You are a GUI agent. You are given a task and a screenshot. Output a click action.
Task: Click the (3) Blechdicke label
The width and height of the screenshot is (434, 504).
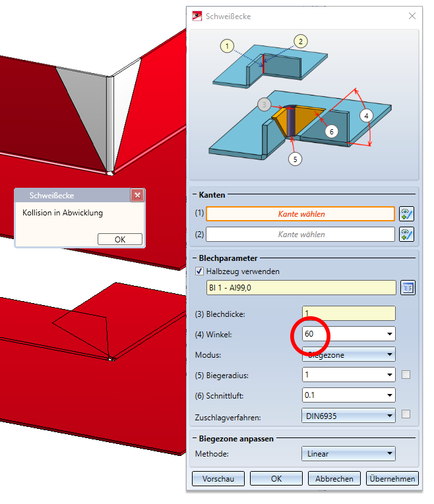coord(220,314)
